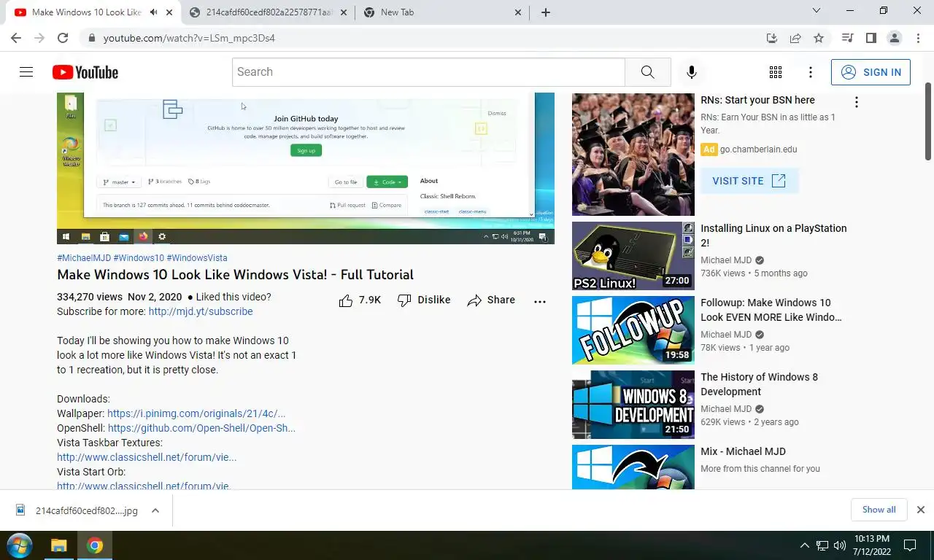Show all downloads
Image resolution: width=934 pixels, height=560 pixels.
coord(879,510)
